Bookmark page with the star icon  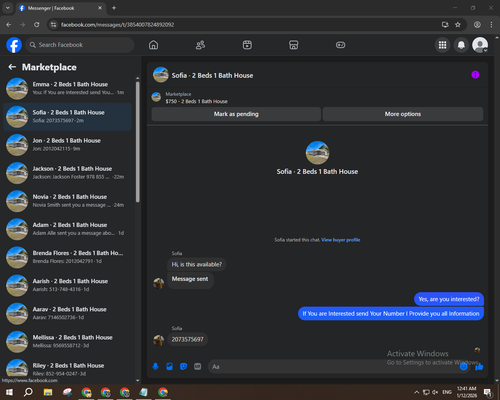[x=458, y=25]
